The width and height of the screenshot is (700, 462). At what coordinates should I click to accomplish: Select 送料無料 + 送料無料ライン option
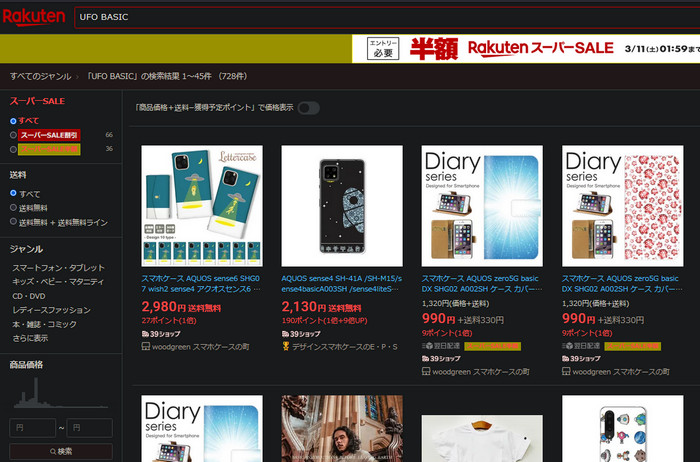click(13, 222)
